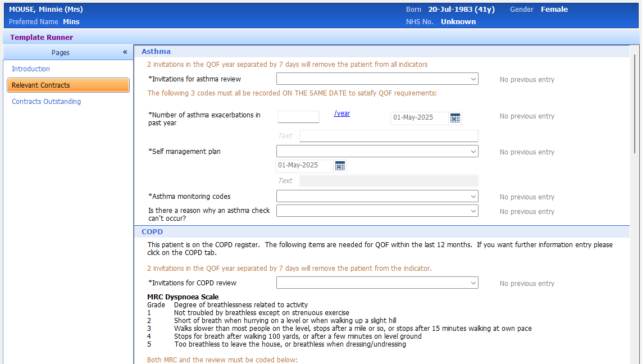
Task: Click grade 1 'Not troubled by breathless' row
Action: (x=248, y=313)
